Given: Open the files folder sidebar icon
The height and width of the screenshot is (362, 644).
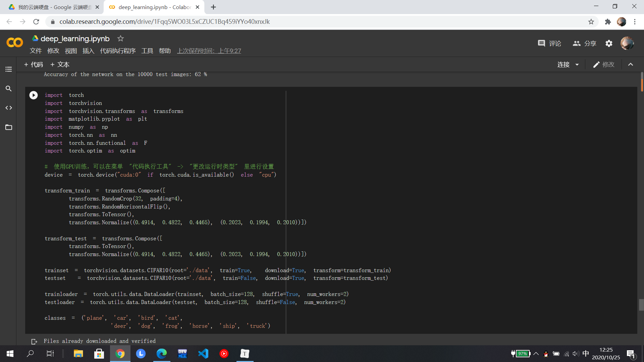Looking at the screenshot, I should point(9,127).
